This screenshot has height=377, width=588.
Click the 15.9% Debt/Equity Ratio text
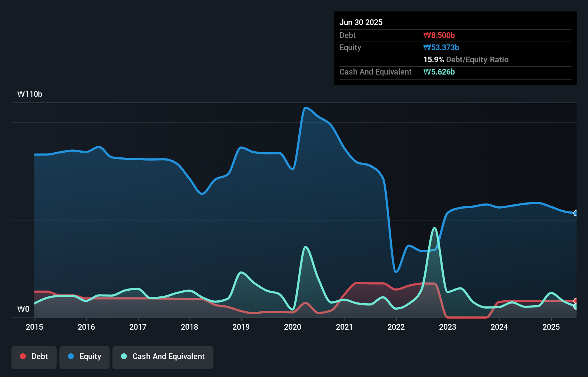tap(466, 59)
